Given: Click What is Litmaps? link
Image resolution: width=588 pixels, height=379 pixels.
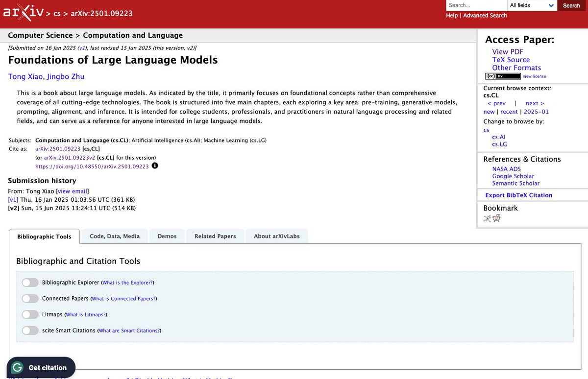Looking at the screenshot, I should 86,315.
